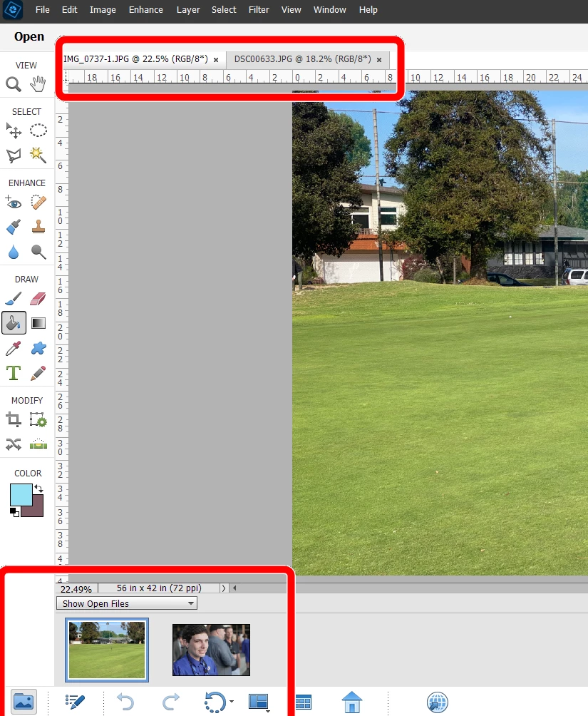Select the Move tool
This screenshot has width=588, height=716.
pos(14,131)
